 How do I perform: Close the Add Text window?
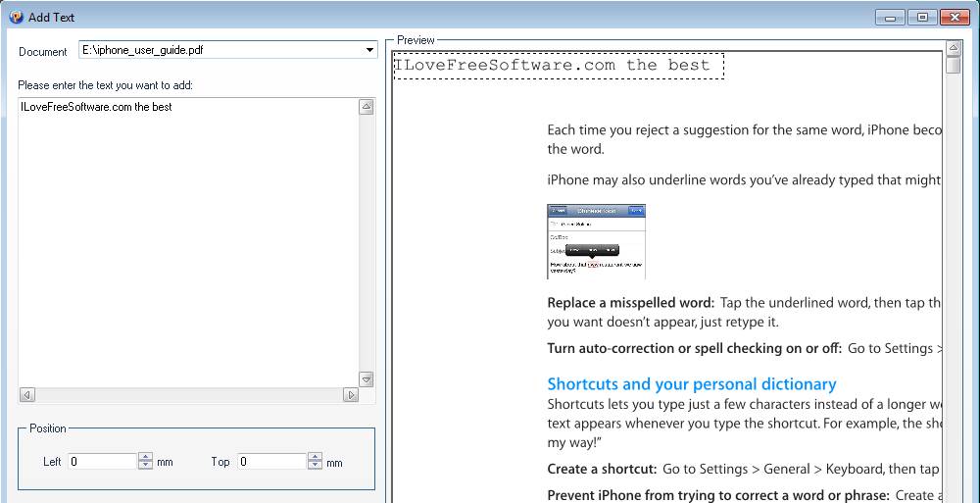955,17
